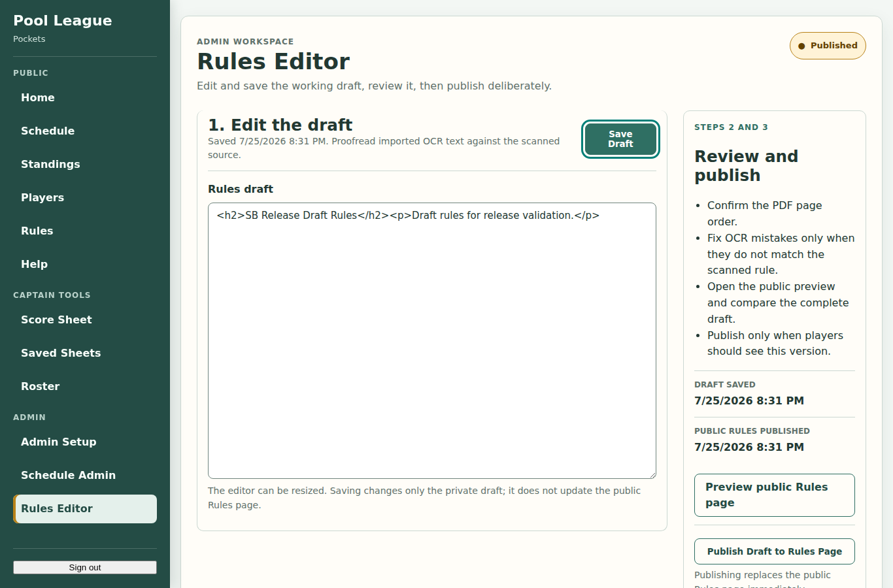Navigate to Schedule Admin

(85, 475)
